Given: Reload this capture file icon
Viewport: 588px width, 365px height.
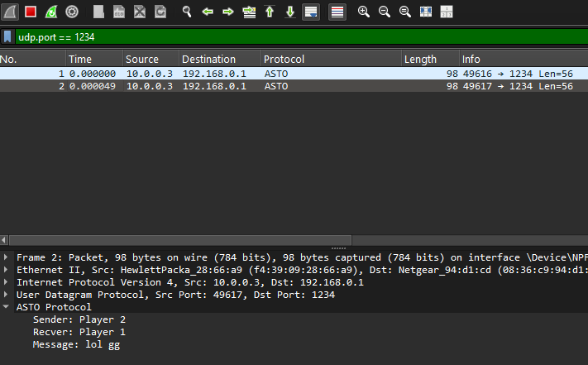Looking at the screenshot, I should coord(160,12).
